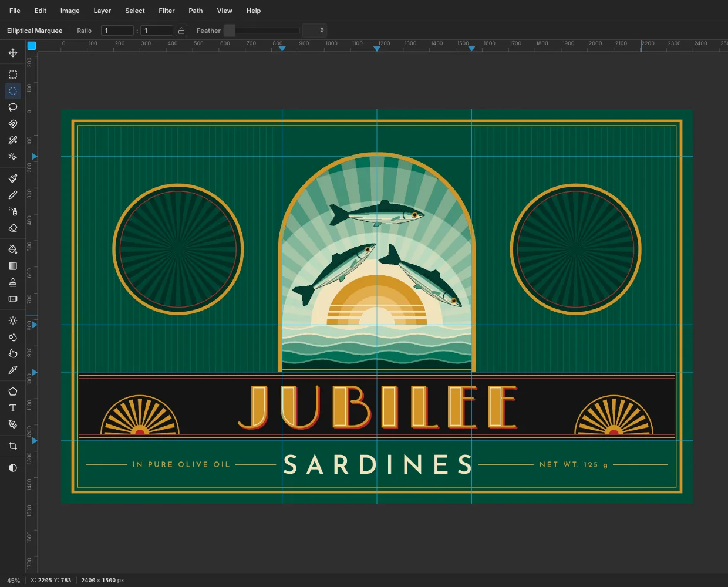This screenshot has width=728, height=587.
Task: Open the Path menu
Action: click(x=196, y=11)
